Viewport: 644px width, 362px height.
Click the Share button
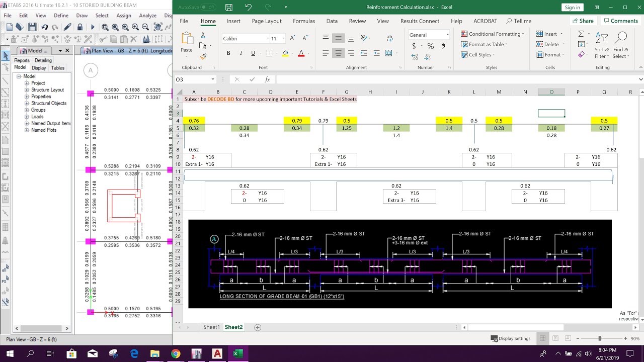click(583, 21)
